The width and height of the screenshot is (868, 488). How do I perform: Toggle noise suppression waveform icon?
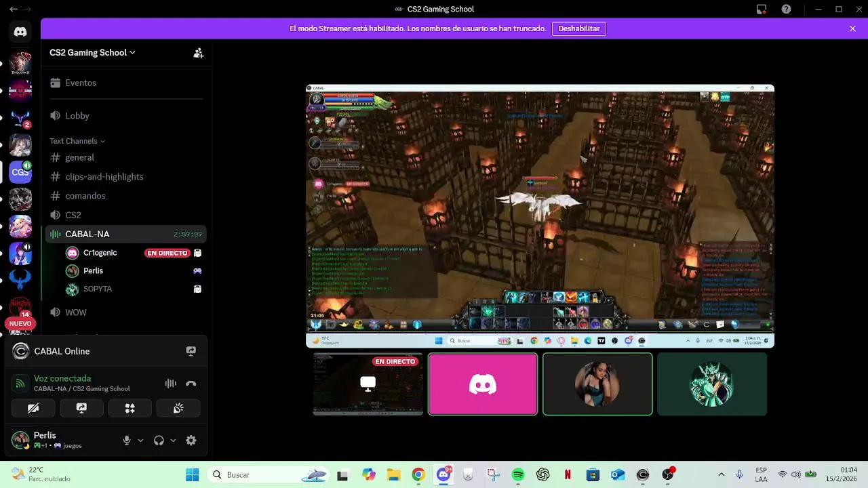point(171,384)
